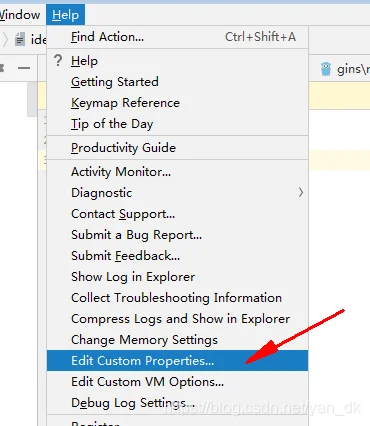Choose Edit Custom Properties
Image resolution: width=370 pixels, height=426 pixels.
pos(177,361)
